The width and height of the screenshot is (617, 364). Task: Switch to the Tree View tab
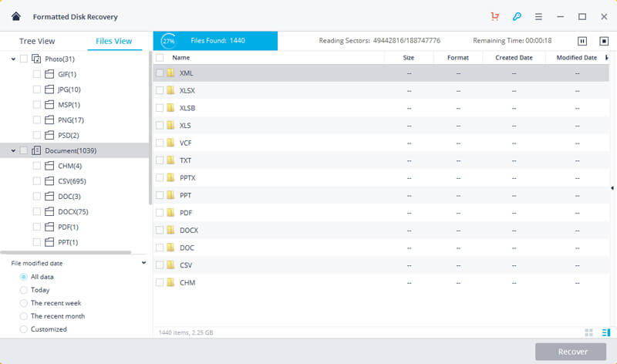(x=36, y=41)
